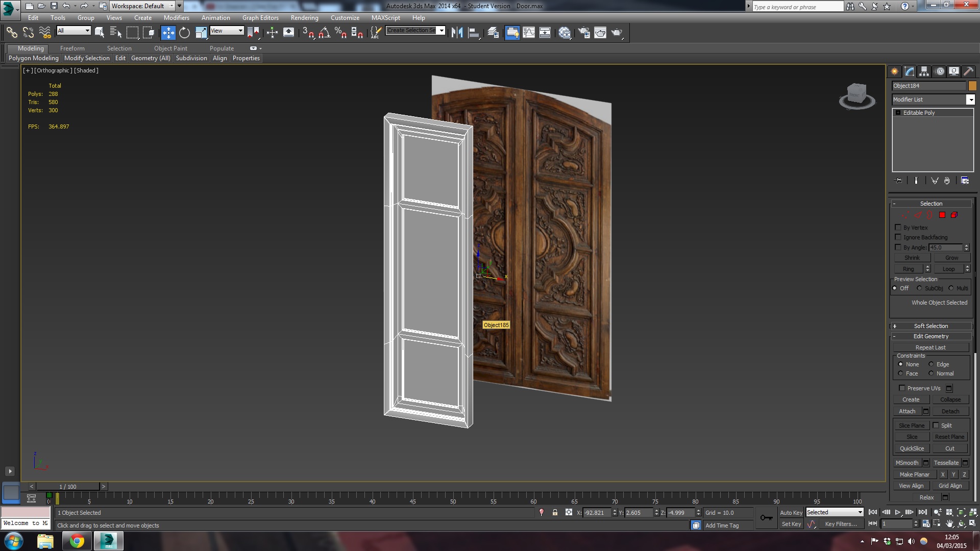Enable the Ignore Backfacing checkbox
This screenshot has height=551, width=980.
[898, 237]
